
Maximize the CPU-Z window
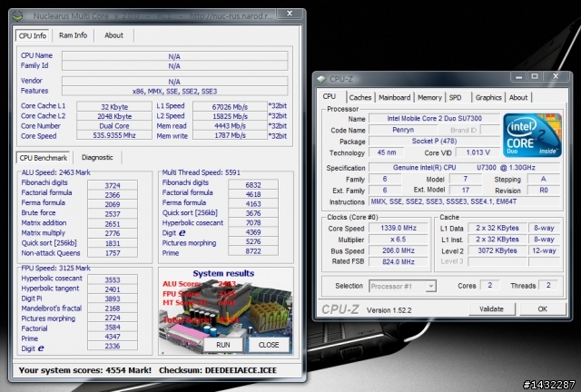[535, 77]
